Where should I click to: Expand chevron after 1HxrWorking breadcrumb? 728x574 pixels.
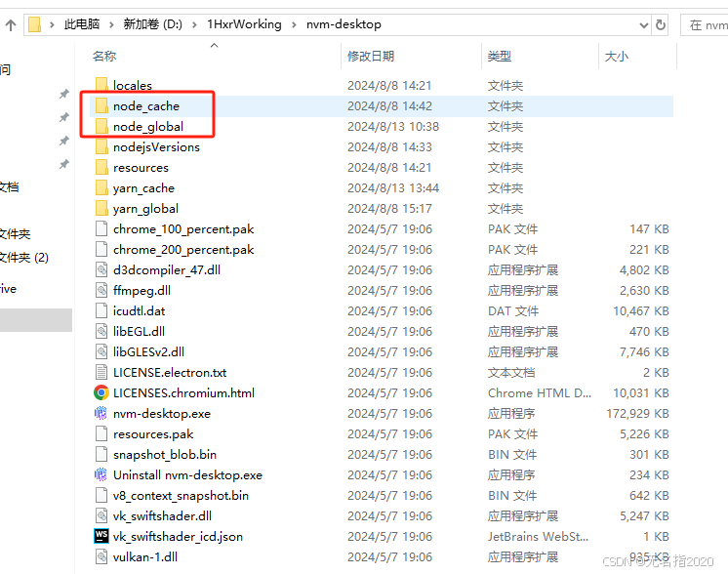point(294,24)
